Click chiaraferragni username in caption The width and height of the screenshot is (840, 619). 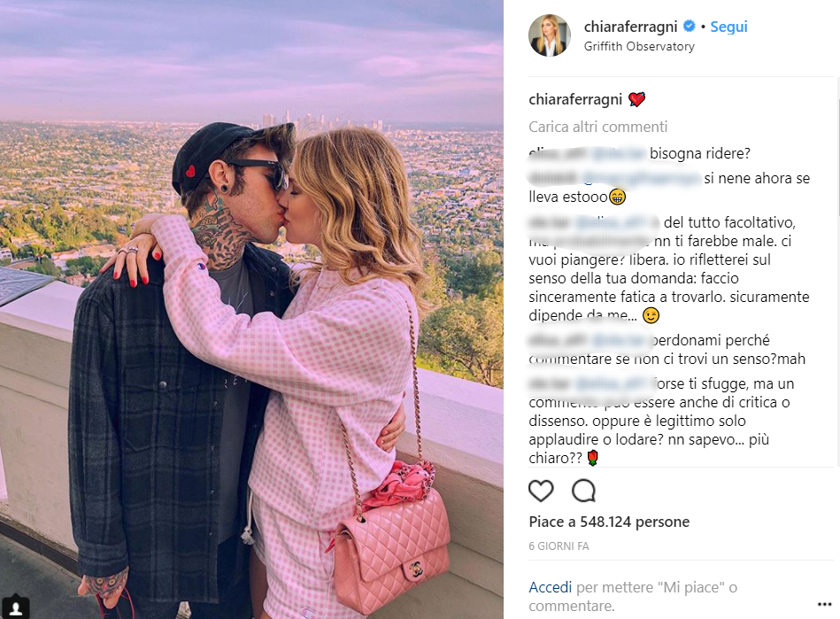[575, 100]
